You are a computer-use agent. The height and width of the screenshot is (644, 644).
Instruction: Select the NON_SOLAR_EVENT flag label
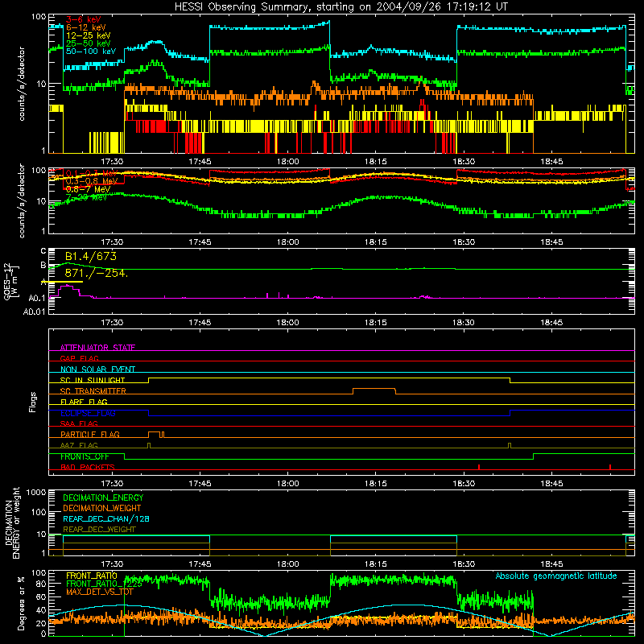(97, 369)
